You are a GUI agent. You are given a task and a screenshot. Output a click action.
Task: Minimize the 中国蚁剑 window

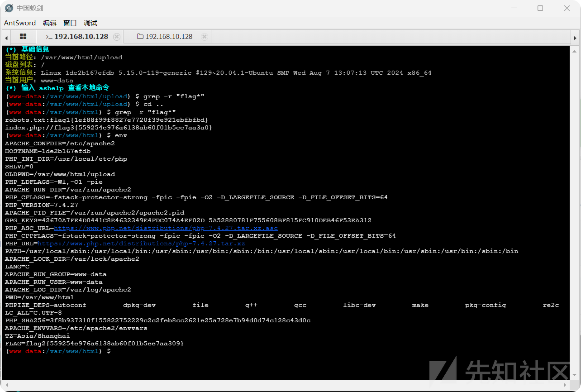(x=514, y=8)
